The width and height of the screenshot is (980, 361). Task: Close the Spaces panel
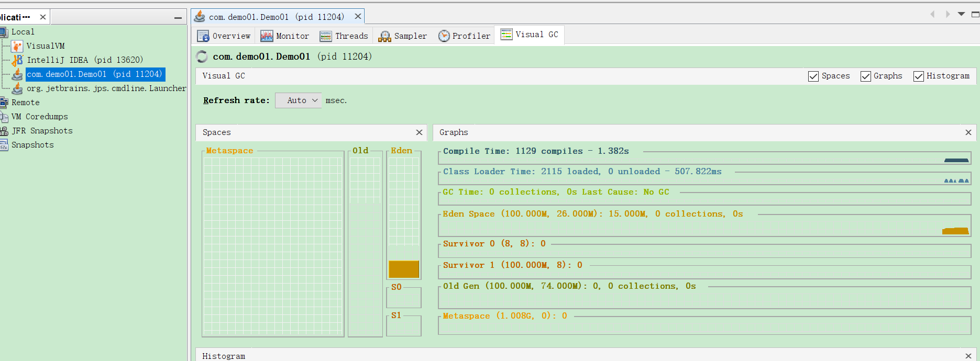click(x=419, y=132)
